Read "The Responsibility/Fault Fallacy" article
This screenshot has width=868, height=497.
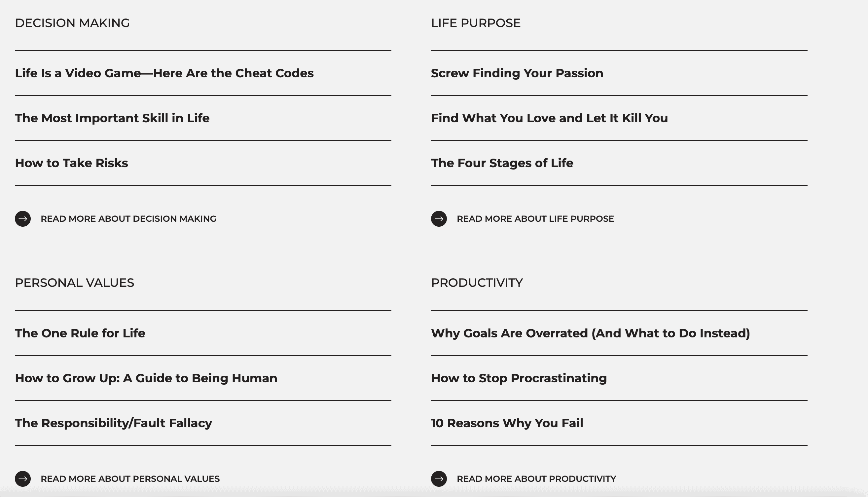114,423
